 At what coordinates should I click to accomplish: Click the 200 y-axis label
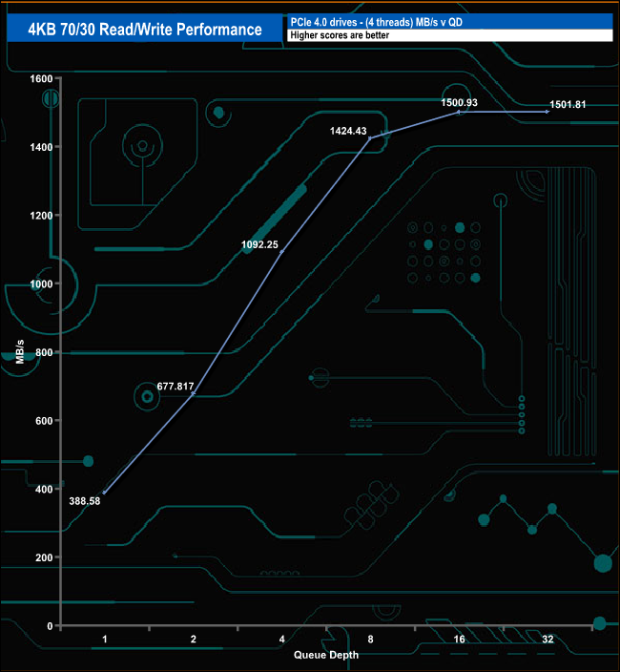(x=44, y=557)
